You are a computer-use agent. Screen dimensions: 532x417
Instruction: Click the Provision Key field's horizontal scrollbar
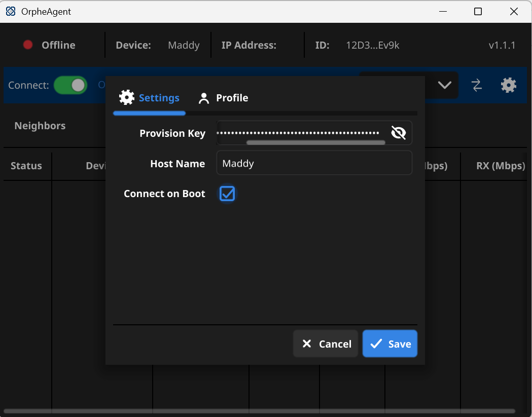point(315,143)
